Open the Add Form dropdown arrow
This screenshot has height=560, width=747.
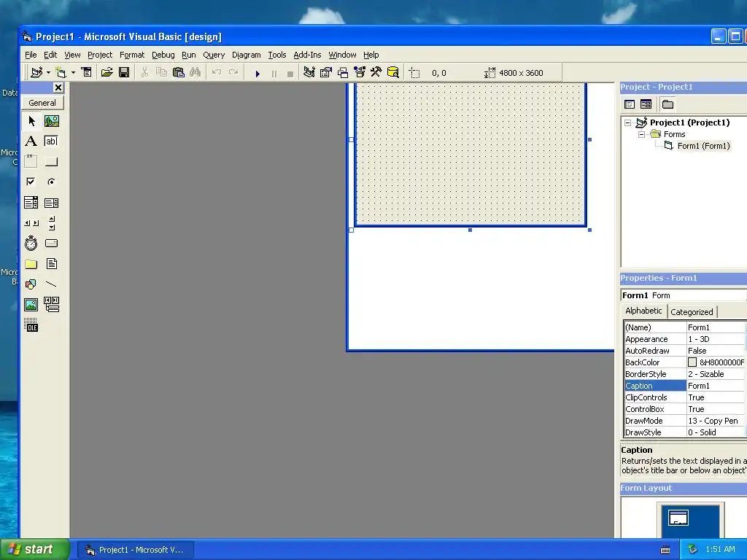pos(74,73)
